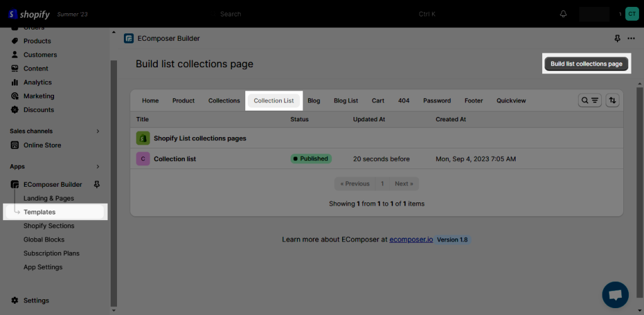The width and height of the screenshot is (644, 315).
Task: Switch to the Quickview tab
Action: [x=511, y=101]
